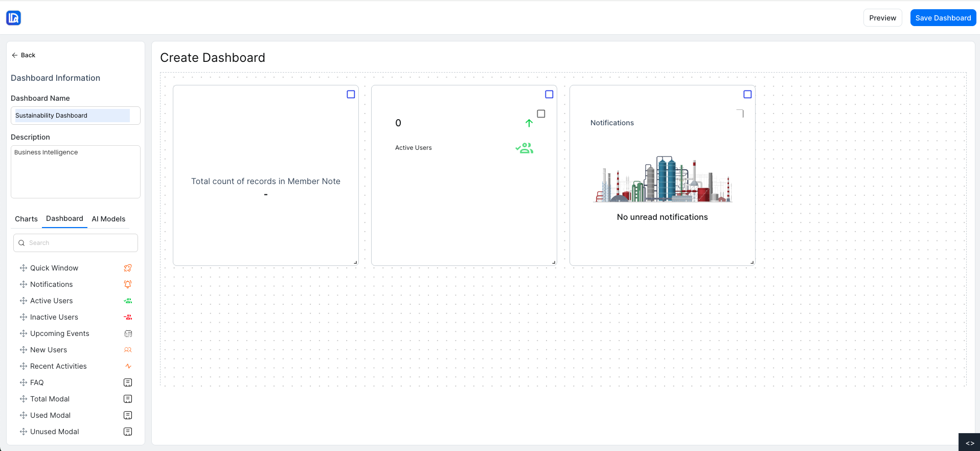
Task: Go Back to previous page
Action: coord(24,55)
